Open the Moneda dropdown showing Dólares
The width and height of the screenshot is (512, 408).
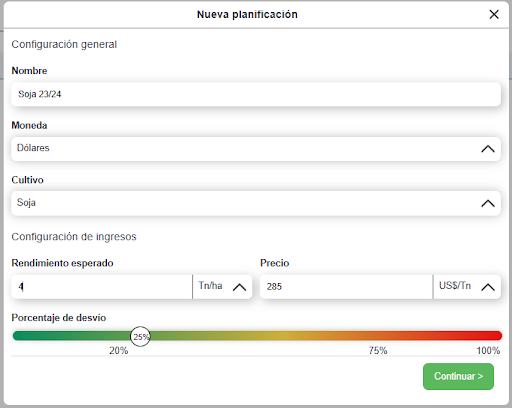[256, 149]
